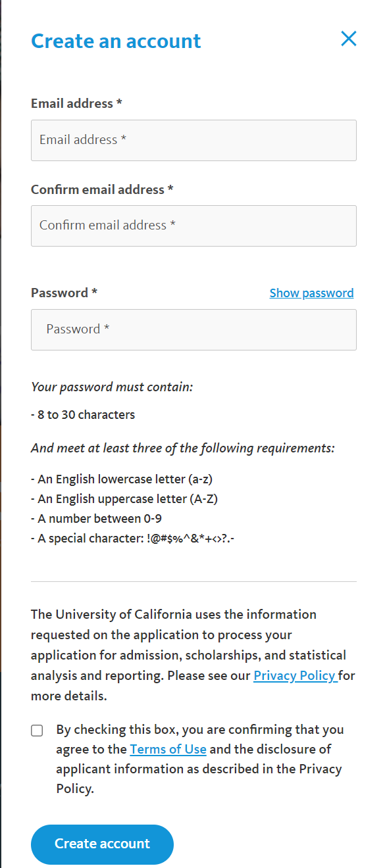This screenshot has width=385, height=868.
Task: Submit the form with the Create account button
Action: [102, 844]
